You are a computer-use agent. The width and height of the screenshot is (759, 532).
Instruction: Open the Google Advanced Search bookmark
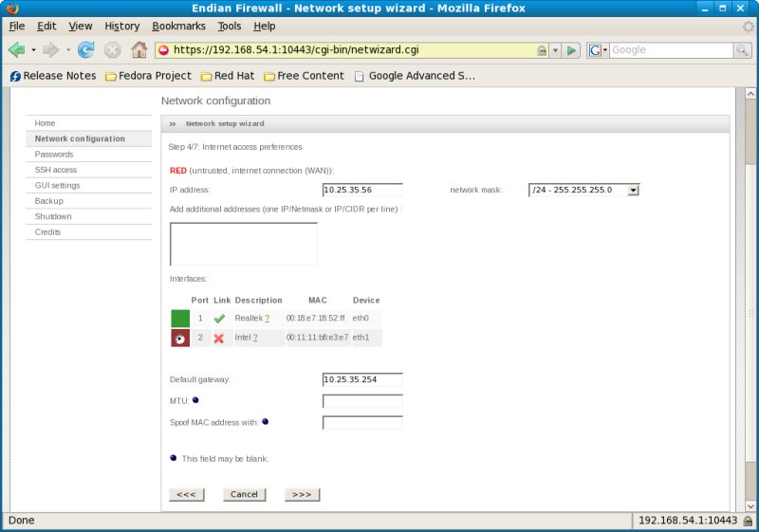415,76
